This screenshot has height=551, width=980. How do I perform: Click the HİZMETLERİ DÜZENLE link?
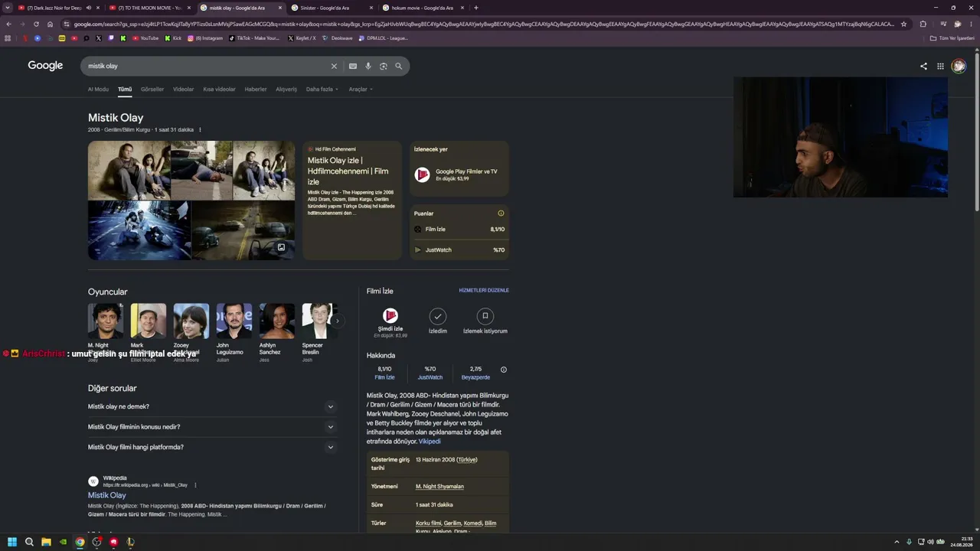[484, 291]
